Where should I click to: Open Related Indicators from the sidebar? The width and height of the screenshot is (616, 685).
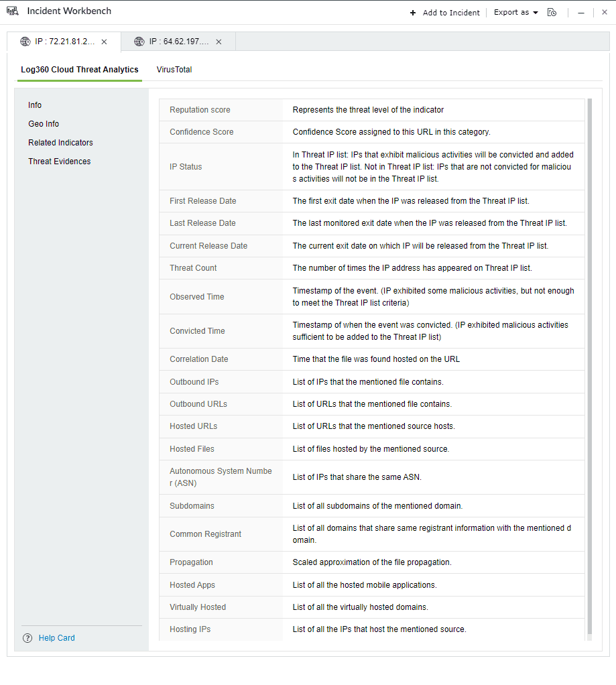point(60,142)
